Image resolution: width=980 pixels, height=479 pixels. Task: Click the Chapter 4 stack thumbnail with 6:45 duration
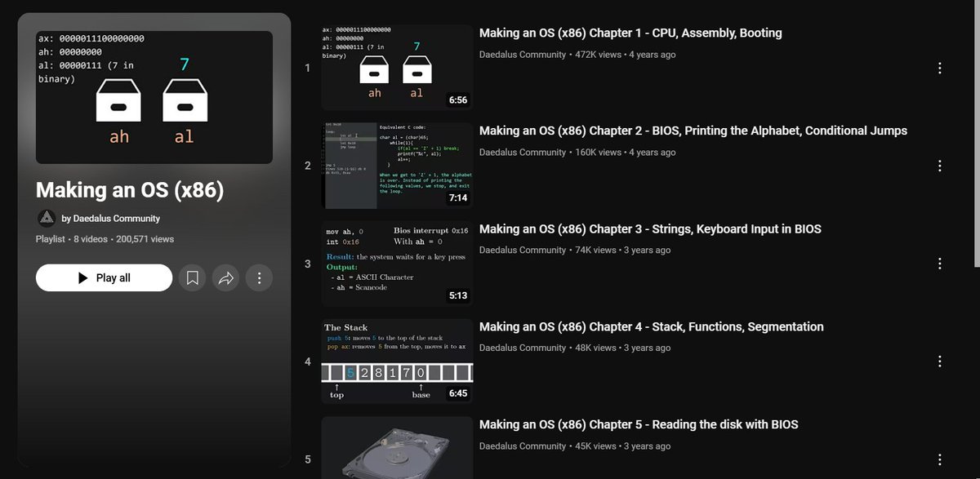coord(397,361)
